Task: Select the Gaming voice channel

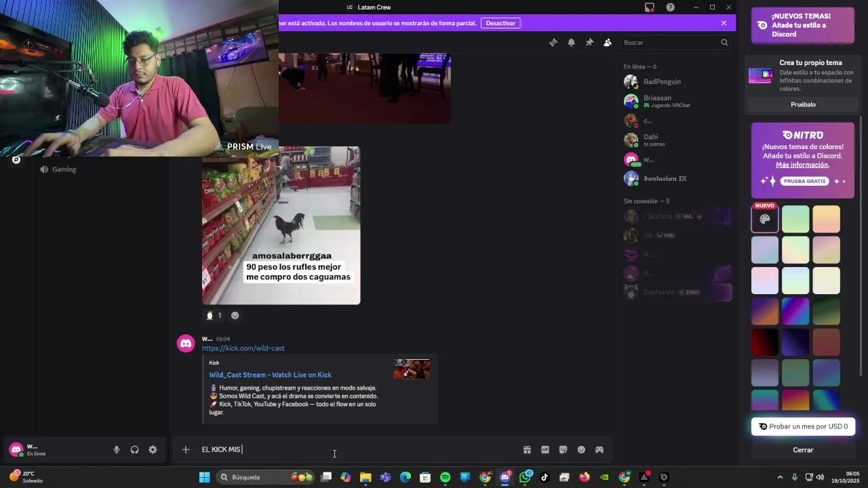Action: point(64,169)
